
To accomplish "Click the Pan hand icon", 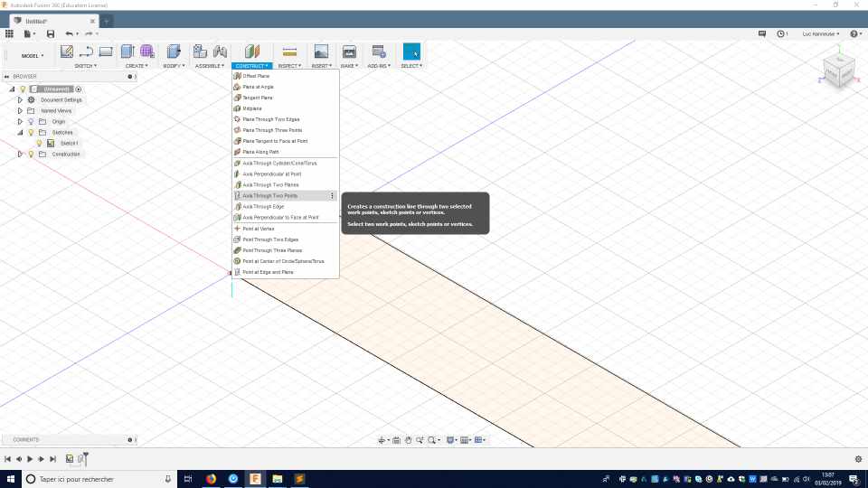I will 409,440.
